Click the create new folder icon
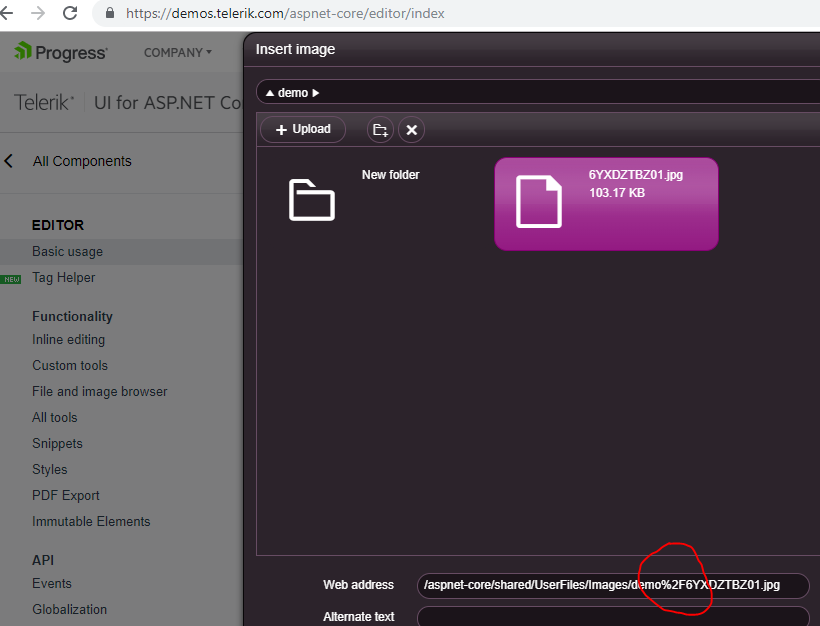820x626 pixels. (380, 130)
